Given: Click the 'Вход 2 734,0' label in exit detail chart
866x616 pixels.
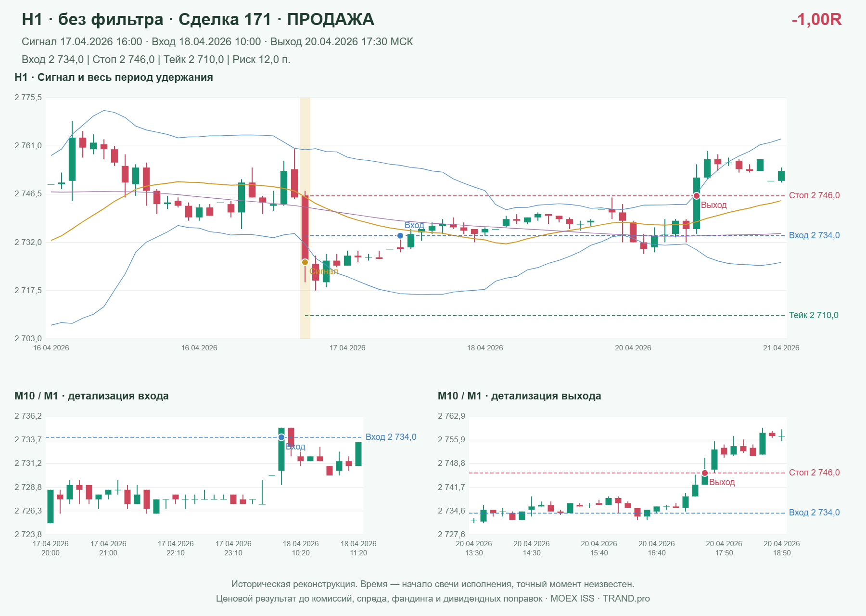Looking at the screenshot, I should 815,513.
